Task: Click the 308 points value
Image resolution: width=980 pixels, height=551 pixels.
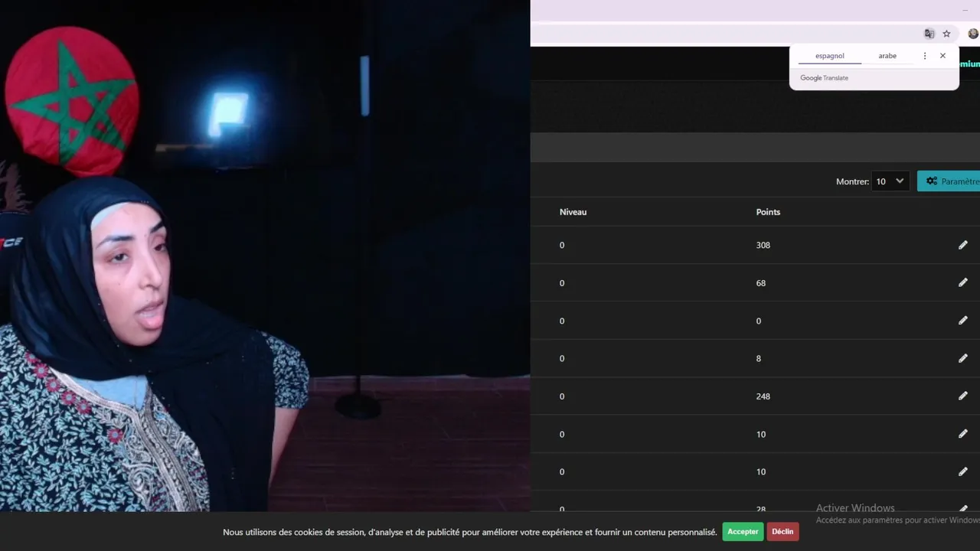Action: (x=763, y=245)
